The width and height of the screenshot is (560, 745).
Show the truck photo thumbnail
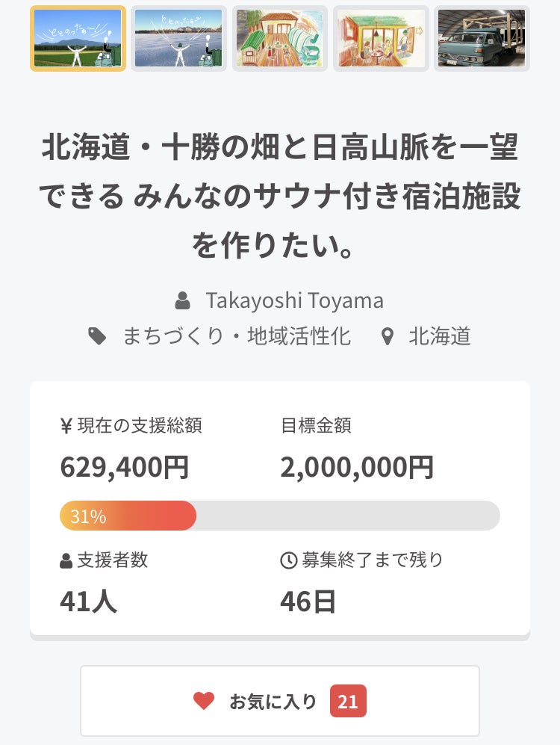[x=482, y=38]
